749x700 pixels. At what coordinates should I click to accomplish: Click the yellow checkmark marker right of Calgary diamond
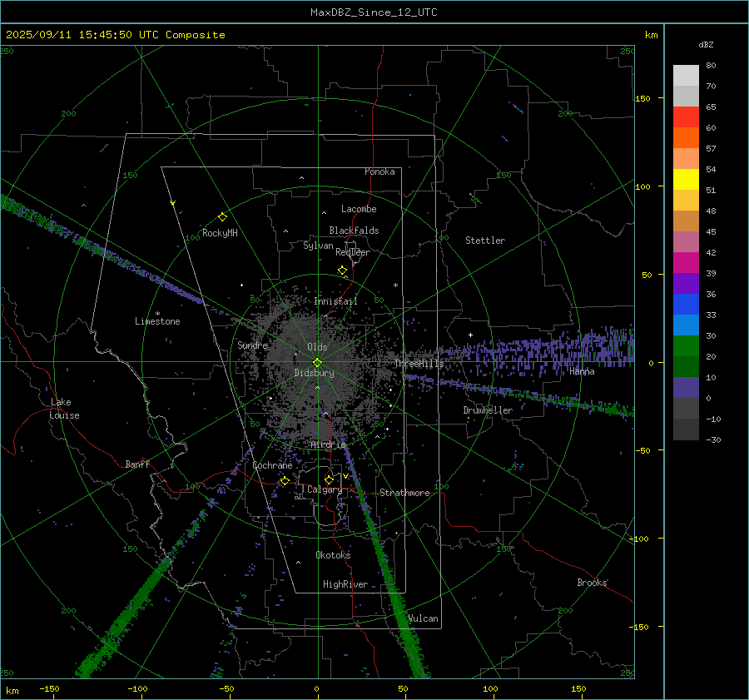(x=345, y=476)
